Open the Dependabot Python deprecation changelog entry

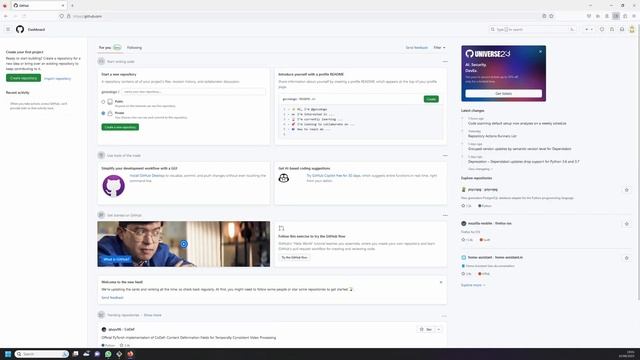click(x=524, y=162)
